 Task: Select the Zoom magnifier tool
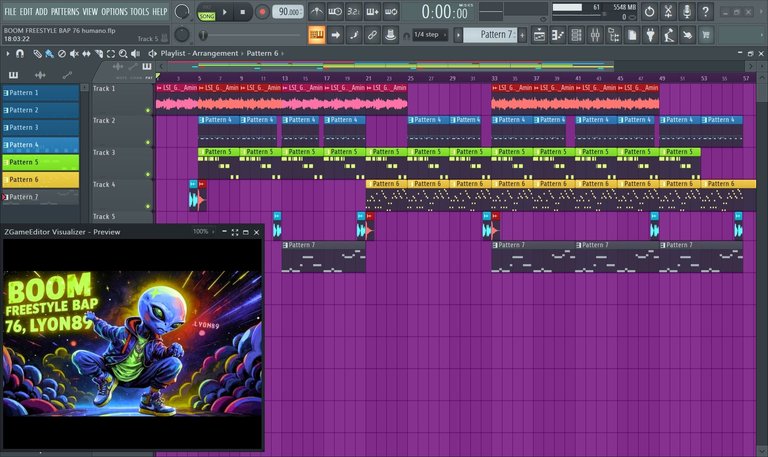[x=123, y=53]
